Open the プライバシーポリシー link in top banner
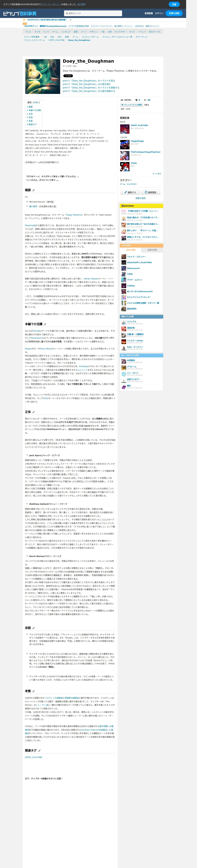 [x=51, y=4]
